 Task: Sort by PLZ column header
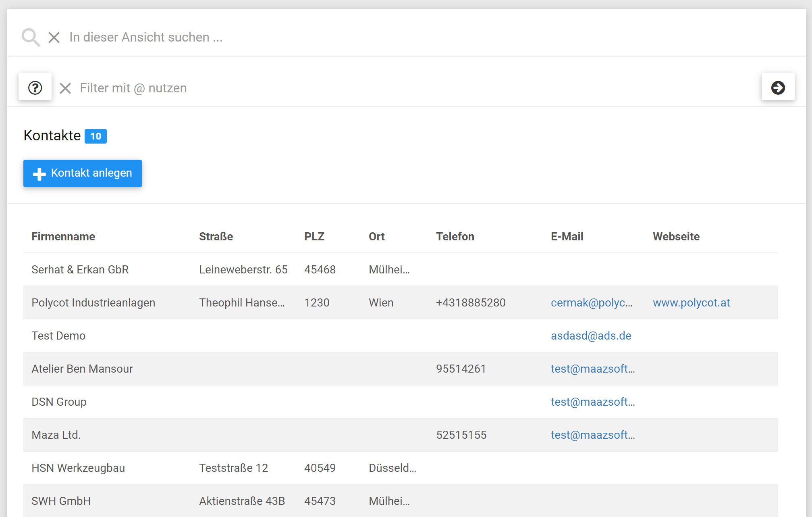(x=314, y=236)
